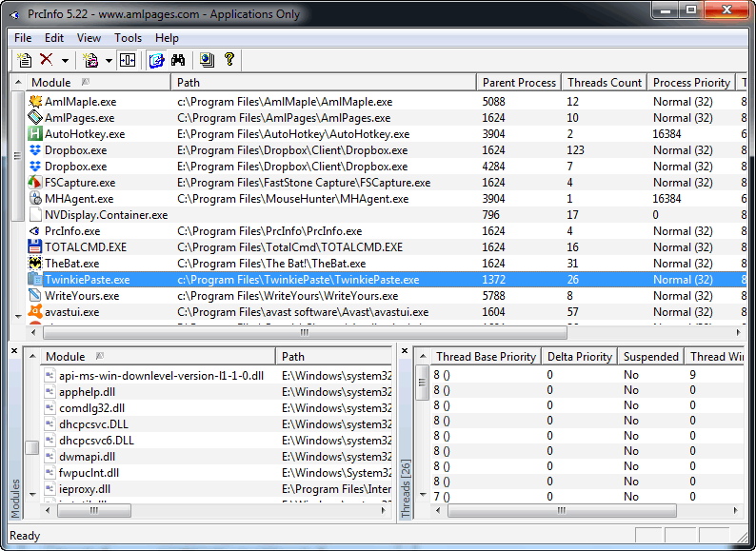Screen dimensions: 756x551
Task: Click the avastui.exe orange icon
Action: coord(35,312)
